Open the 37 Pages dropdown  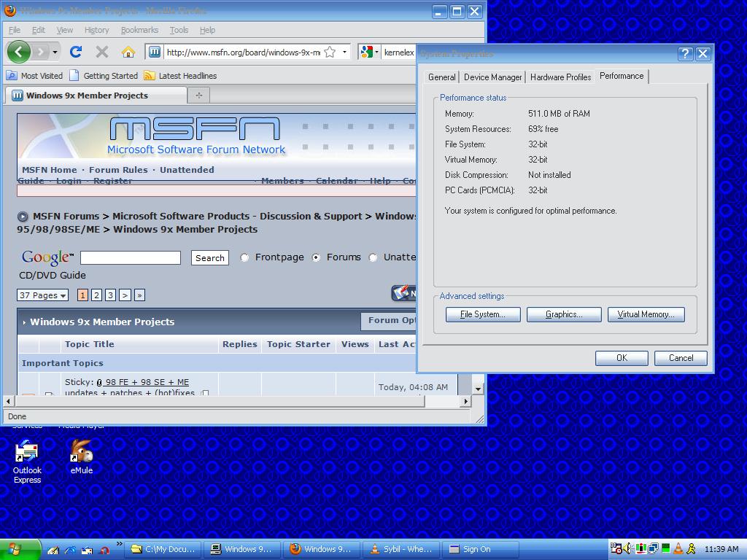pyautogui.click(x=42, y=295)
